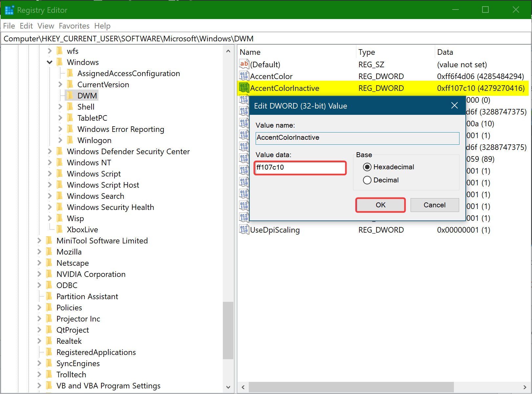Click the Wisp folder icon
532x394 pixels.
[x=59, y=218]
